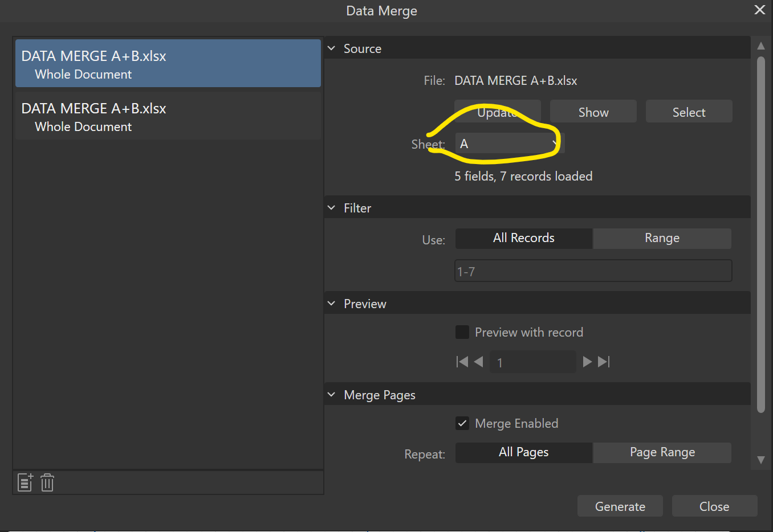Show the linked spreadsheet data
Viewport: 773px width, 532px height.
593,111
